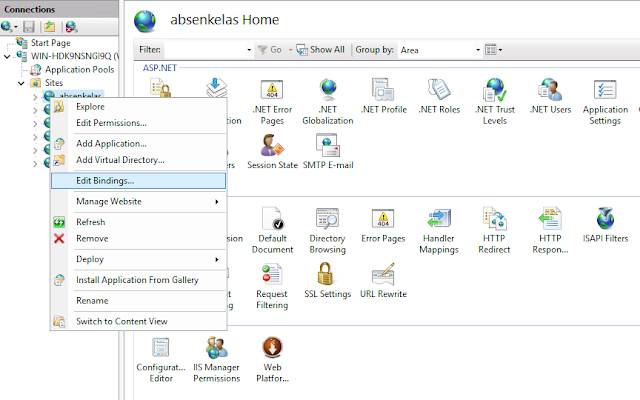The width and height of the screenshot is (640, 400).
Task: Open .NET Trust Levels
Action: (x=495, y=102)
